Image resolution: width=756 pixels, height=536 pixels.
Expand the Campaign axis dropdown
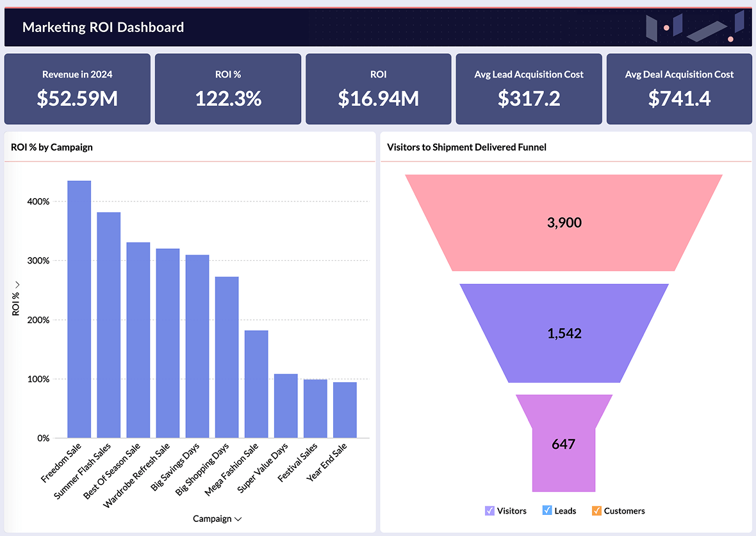click(x=217, y=519)
